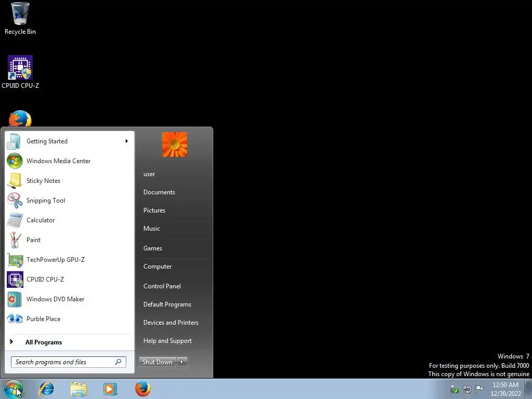Click the Search programs and files field
Image resolution: width=532 pixels, height=399 pixels.
[68, 362]
